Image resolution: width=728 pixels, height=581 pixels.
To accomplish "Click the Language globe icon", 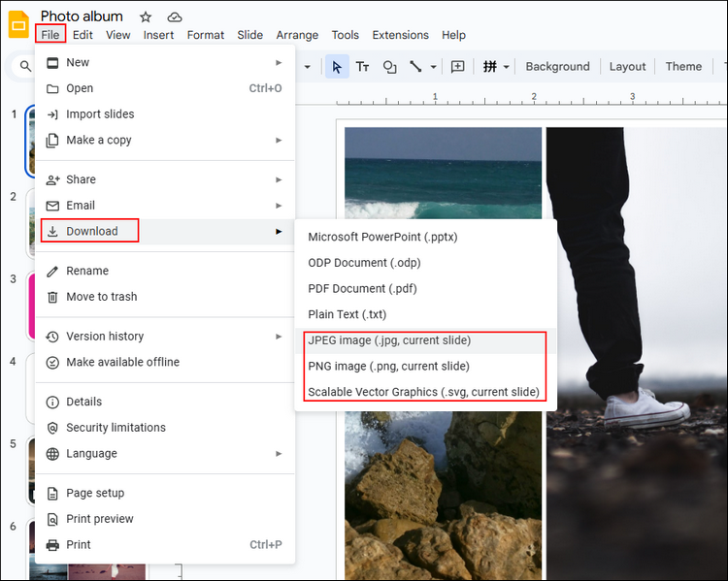I will (52, 454).
